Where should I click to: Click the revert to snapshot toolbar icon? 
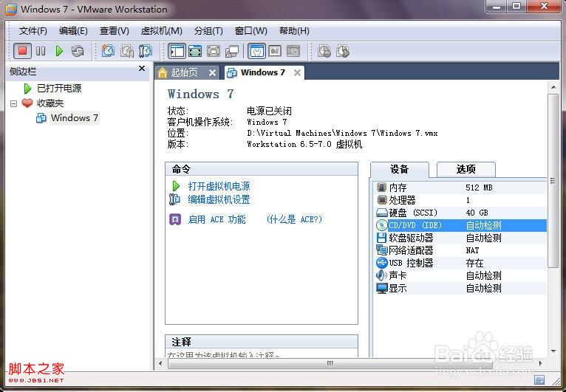click(126, 51)
